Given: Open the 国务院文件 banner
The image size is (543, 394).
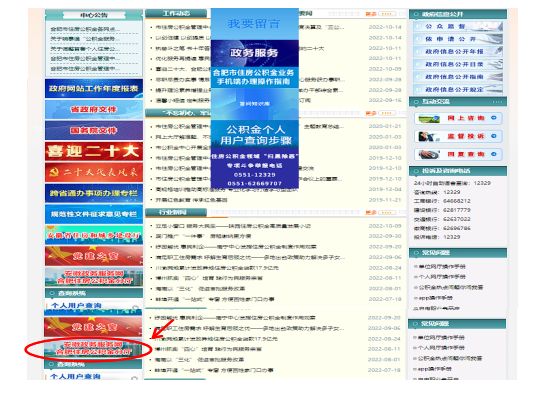Looking at the screenshot, I should [94, 131].
